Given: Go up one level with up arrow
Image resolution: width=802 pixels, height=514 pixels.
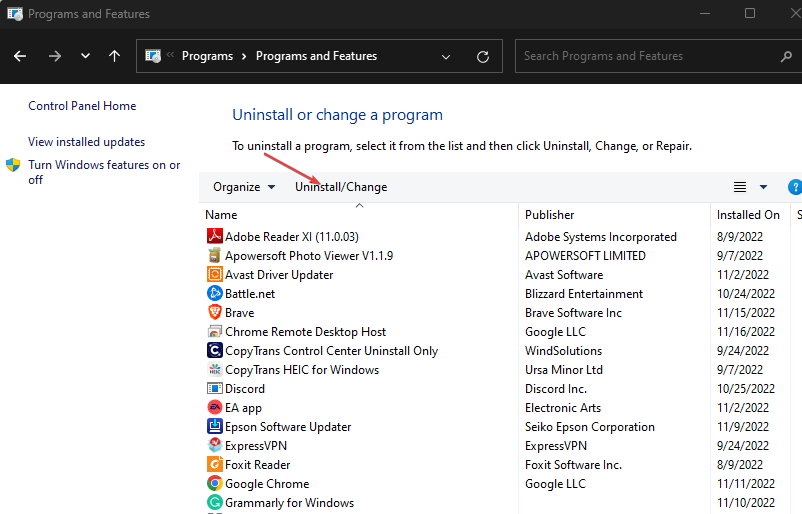Looking at the screenshot, I should [x=115, y=56].
